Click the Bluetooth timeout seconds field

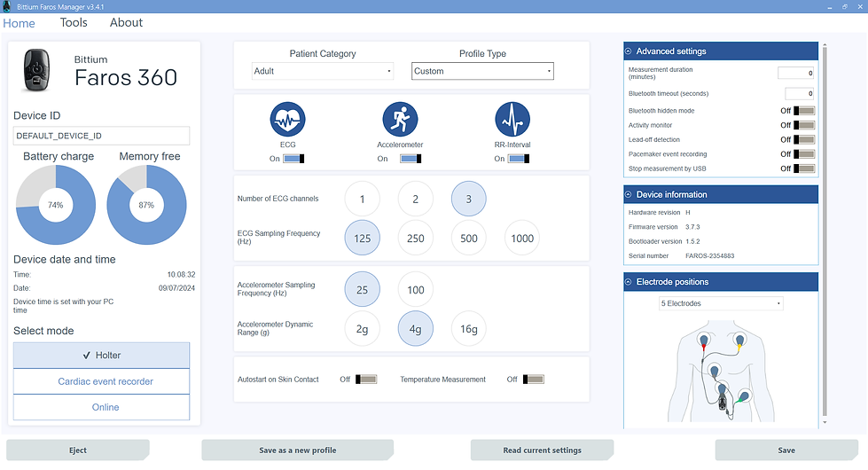pyautogui.click(x=800, y=94)
